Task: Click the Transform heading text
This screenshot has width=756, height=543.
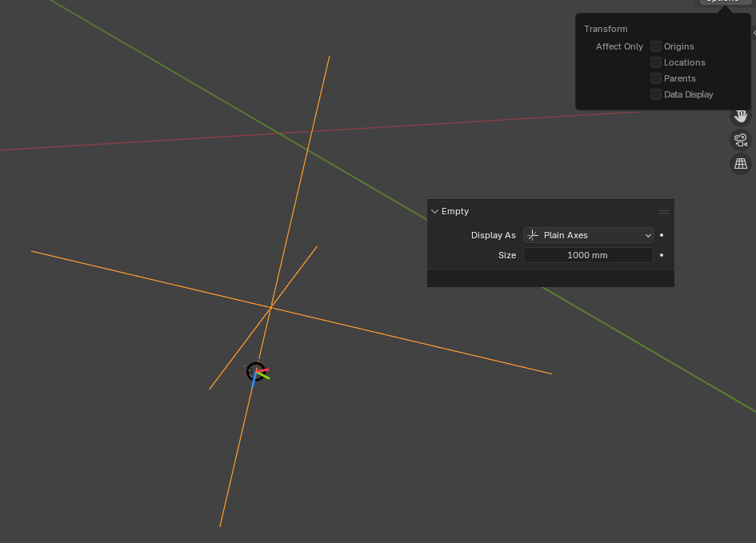Action: click(606, 29)
